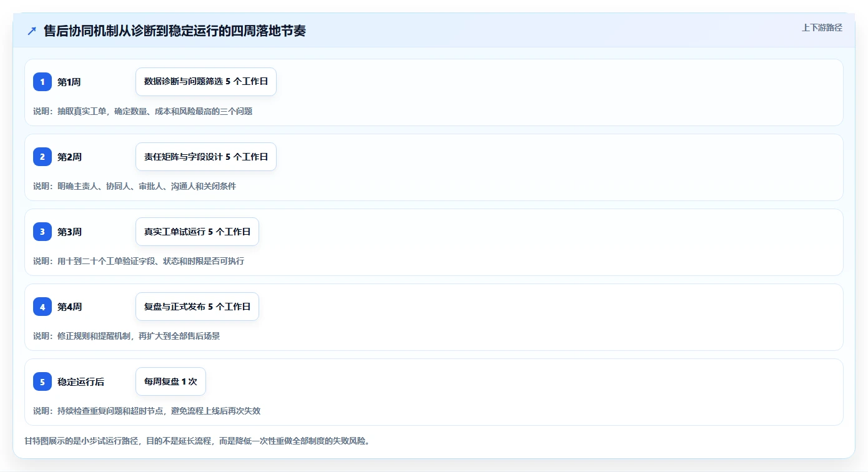The width and height of the screenshot is (868, 472).
Task: Click the note 抽取真实工单，确定数量、成本和风险最高的三个问题
Action: (x=155, y=111)
